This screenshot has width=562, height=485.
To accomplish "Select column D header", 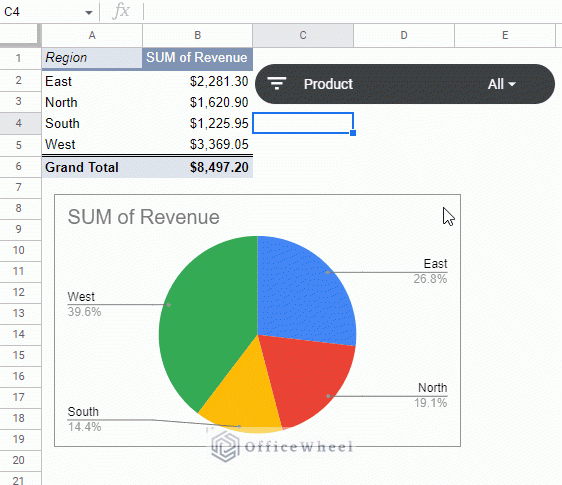I will point(404,35).
